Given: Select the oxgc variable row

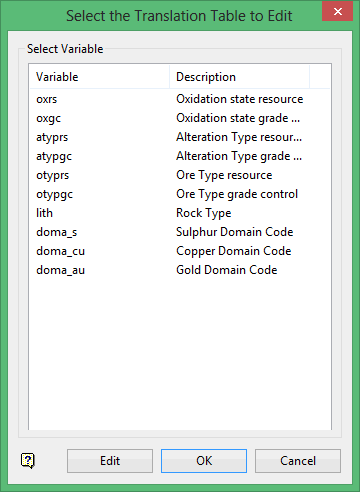Looking at the screenshot, I should point(180,118).
